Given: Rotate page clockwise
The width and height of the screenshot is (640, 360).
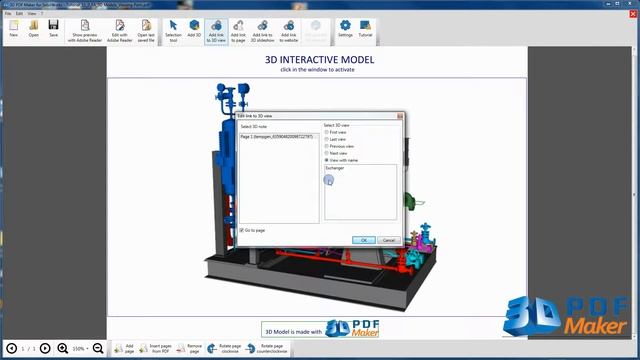Looking at the screenshot, I should pos(224,348).
